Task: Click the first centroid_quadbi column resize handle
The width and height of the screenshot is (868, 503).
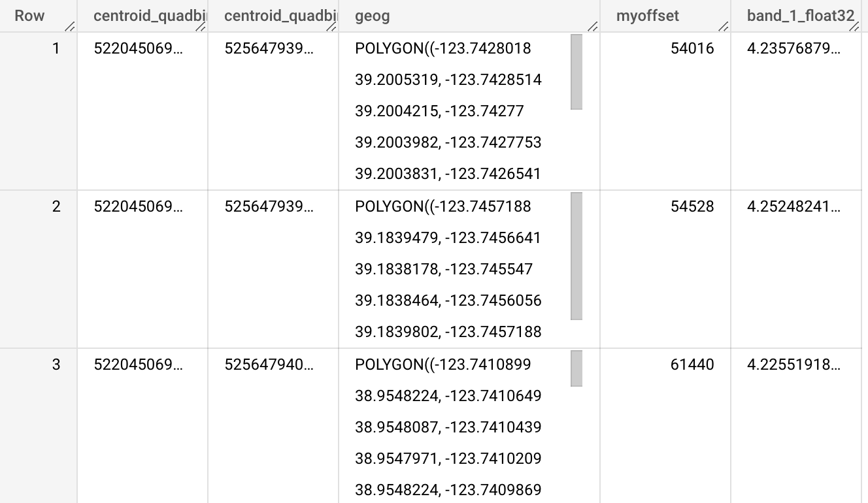Action: (x=201, y=27)
